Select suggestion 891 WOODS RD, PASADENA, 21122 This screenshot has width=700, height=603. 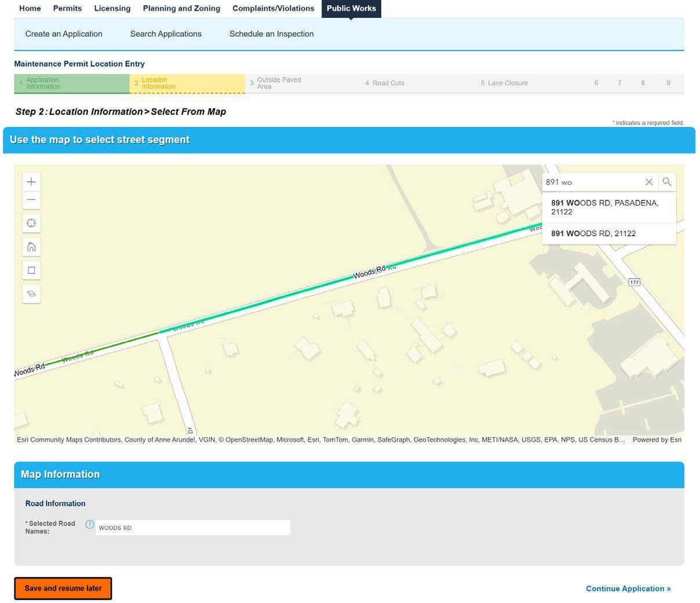point(605,207)
